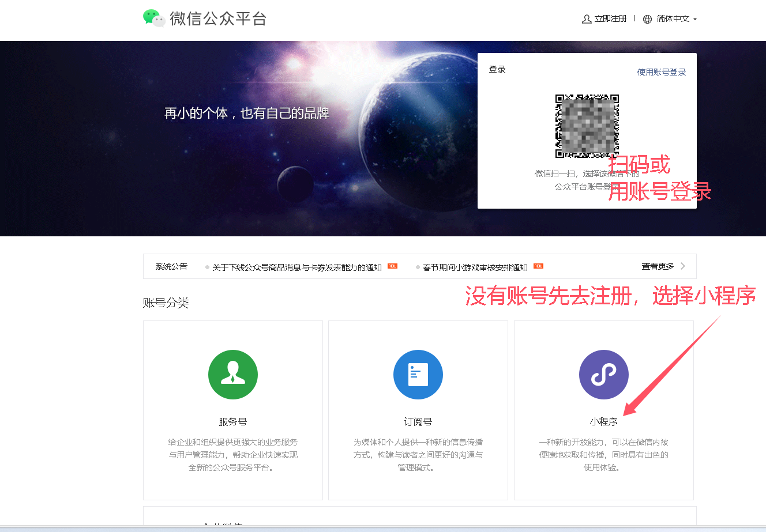Screen dimensions: 766x532
Task: Open the 简体中文 language dropdown
Action: tap(677, 19)
